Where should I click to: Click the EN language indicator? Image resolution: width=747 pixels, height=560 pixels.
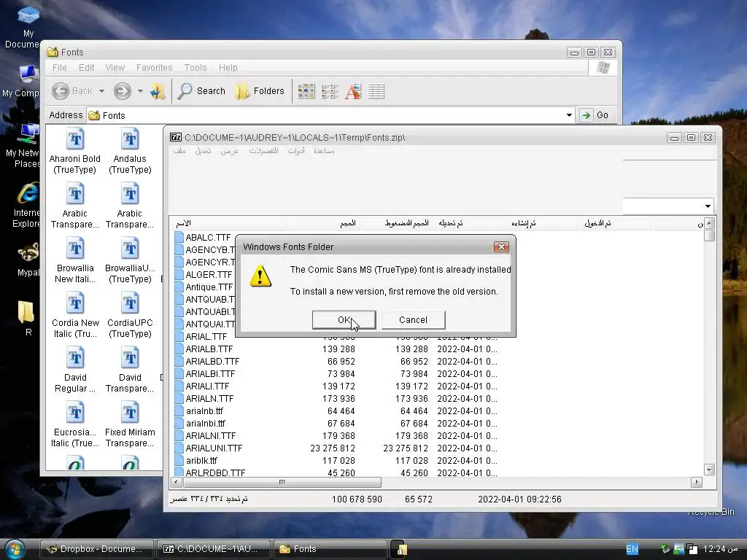632,549
